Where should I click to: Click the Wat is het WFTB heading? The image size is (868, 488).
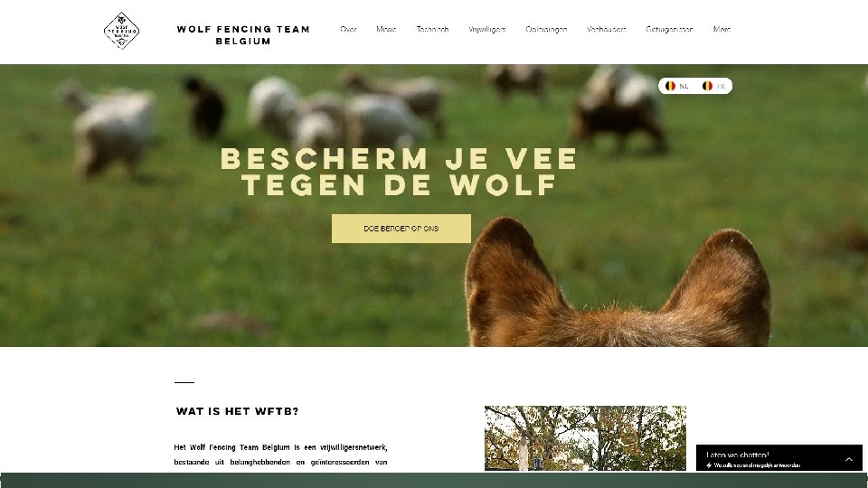(238, 411)
